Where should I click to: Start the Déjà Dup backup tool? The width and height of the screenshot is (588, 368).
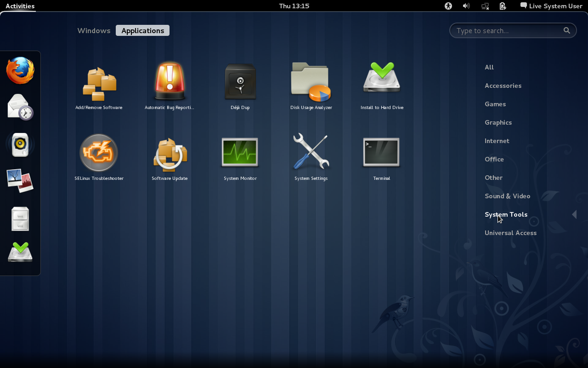pyautogui.click(x=240, y=81)
